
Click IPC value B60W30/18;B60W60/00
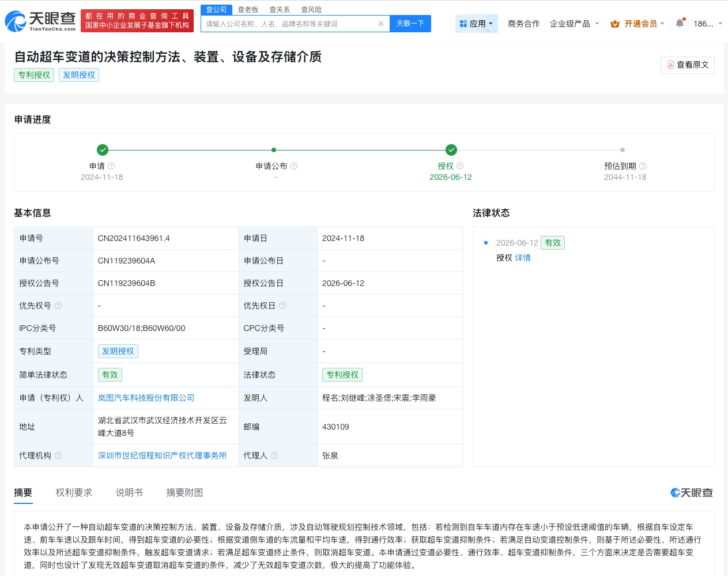(x=142, y=328)
